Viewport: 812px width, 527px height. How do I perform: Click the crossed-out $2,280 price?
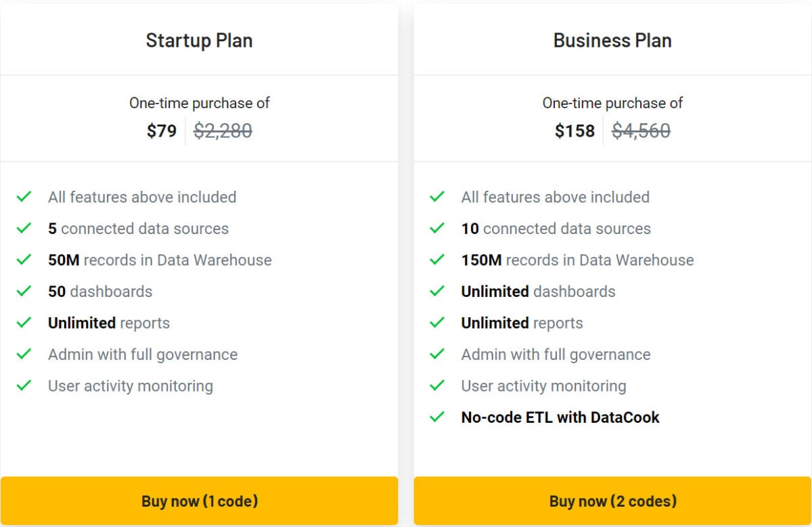[x=222, y=131]
